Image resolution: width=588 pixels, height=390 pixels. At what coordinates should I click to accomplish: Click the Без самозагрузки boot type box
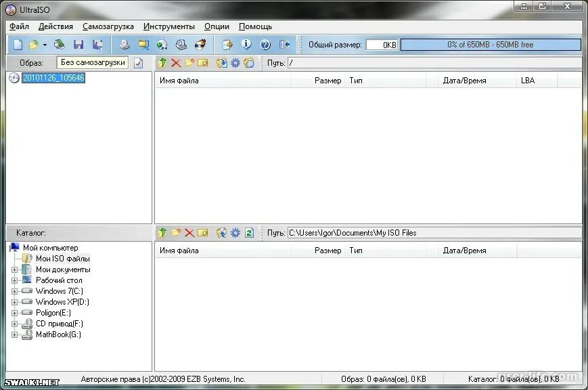coord(93,62)
